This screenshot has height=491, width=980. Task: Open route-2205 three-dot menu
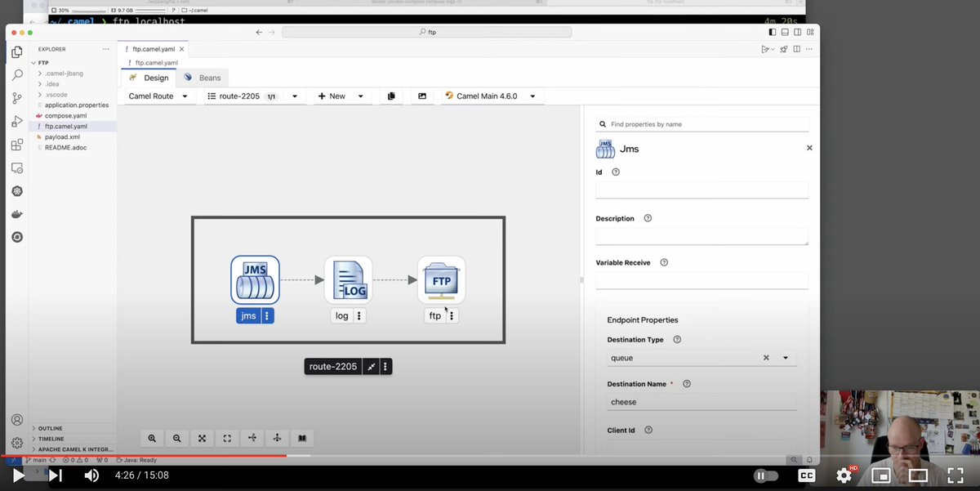pos(385,367)
